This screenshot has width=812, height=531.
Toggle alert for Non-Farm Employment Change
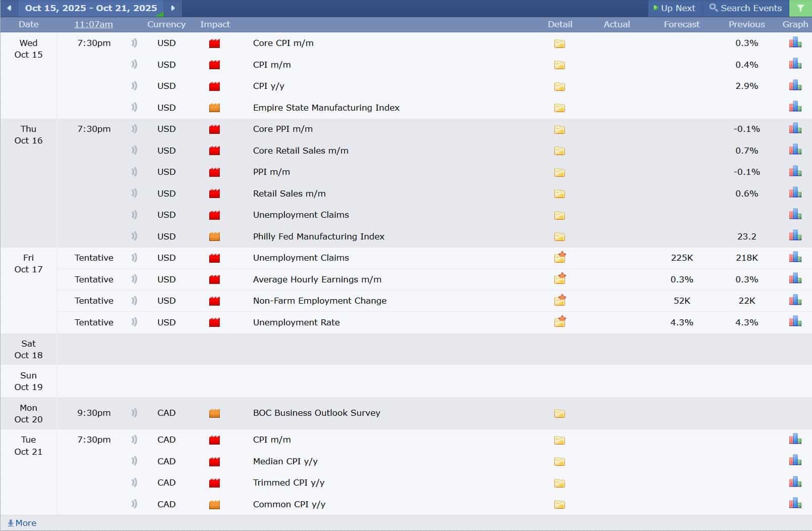pos(134,301)
